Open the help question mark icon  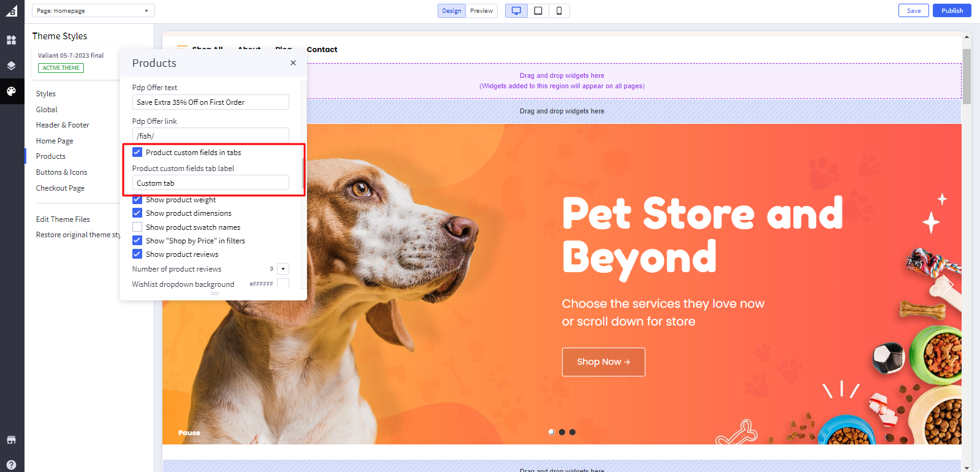(x=12, y=465)
